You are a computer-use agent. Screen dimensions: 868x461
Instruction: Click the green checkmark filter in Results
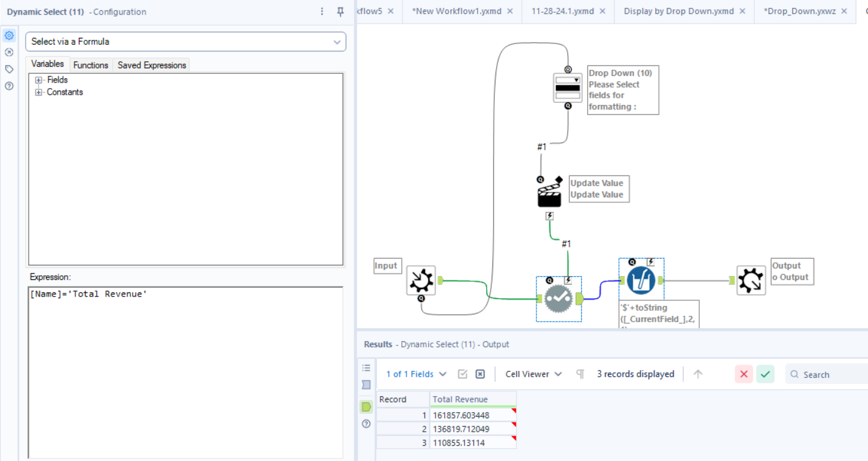(x=765, y=374)
